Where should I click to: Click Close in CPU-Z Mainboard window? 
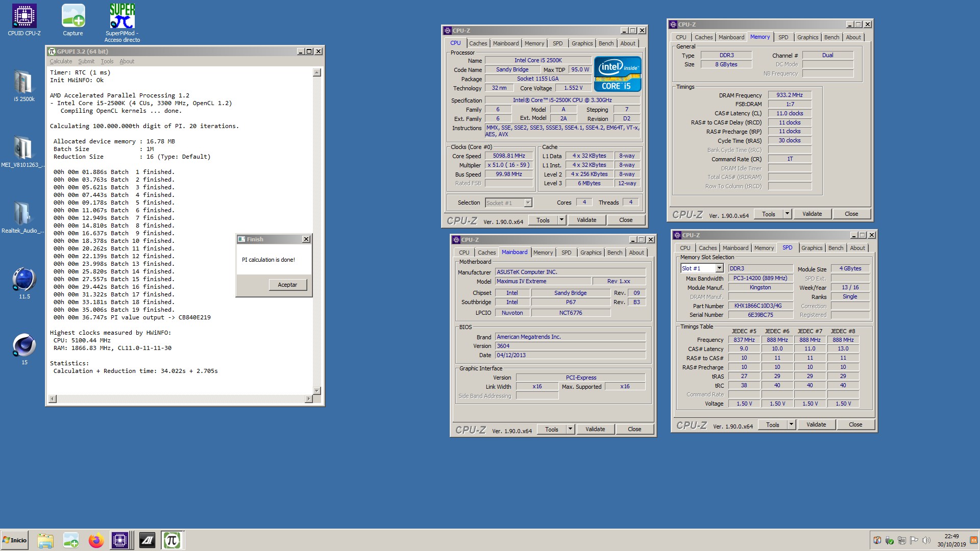634,429
